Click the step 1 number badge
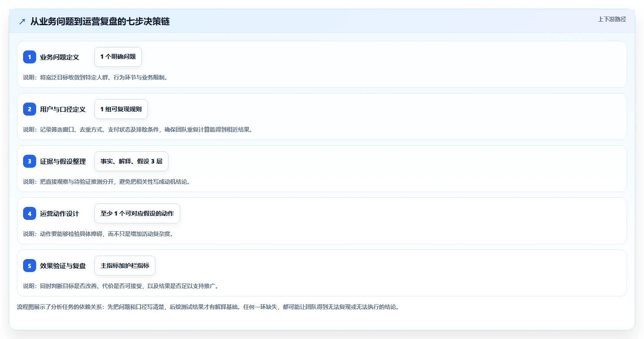The height and width of the screenshot is (339, 644). 30,57
